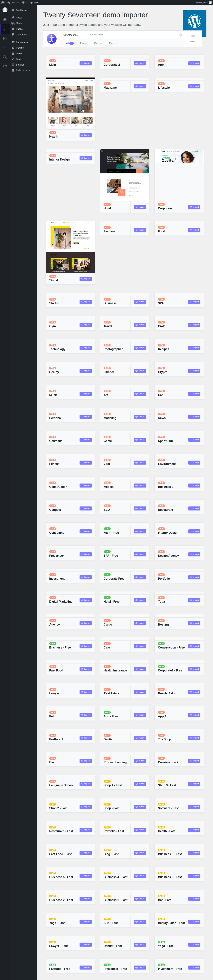
Task: Import the Lifestyle demo
Action: [x=194, y=86]
